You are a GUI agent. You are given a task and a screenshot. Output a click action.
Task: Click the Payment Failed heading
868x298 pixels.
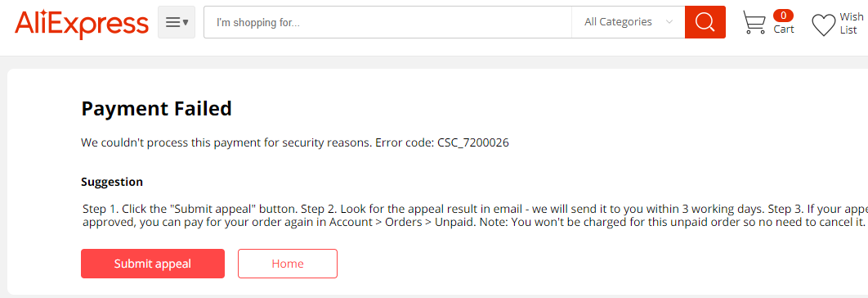coord(157,109)
